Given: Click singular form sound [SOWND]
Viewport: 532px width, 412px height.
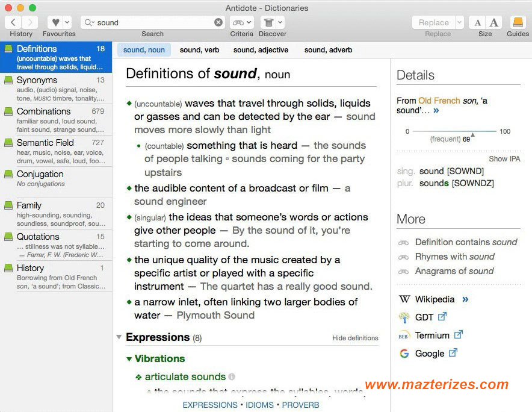Looking at the screenshot, I should tap(451, 171).
